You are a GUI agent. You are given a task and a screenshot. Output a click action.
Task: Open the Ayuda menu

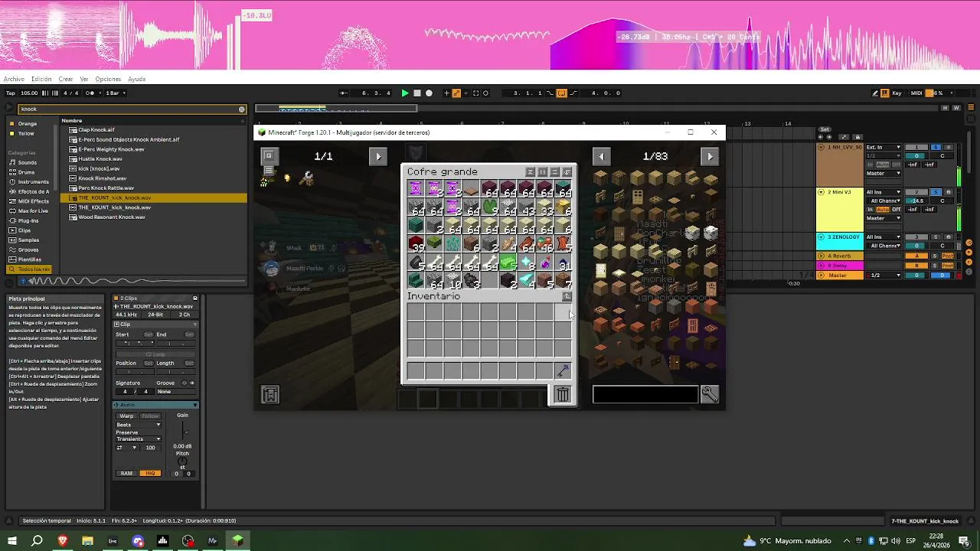coord(136,79)
